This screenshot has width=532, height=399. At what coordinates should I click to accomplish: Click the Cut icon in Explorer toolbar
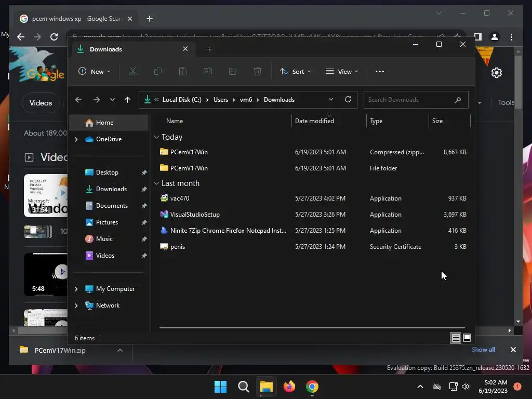(x=132, y=71)
